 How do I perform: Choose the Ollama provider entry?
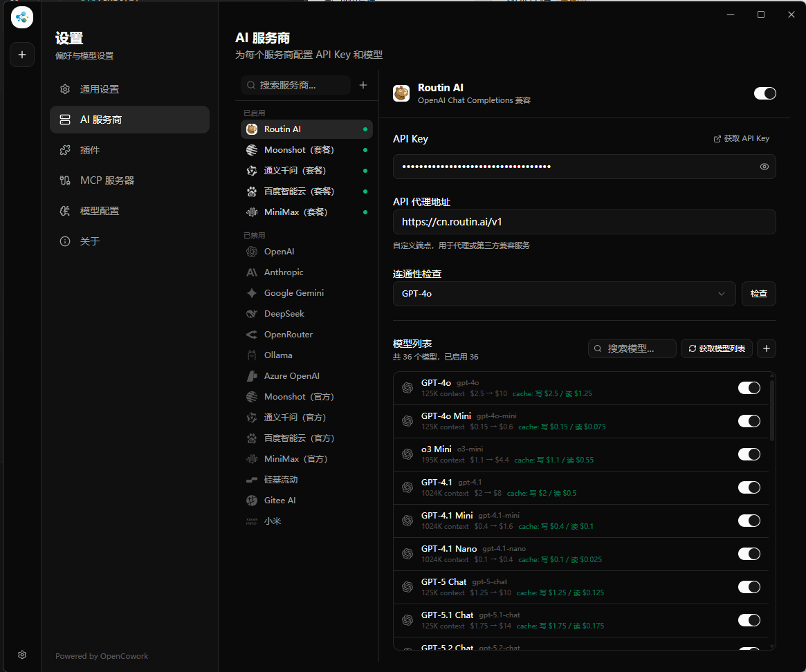pyautogui.click(x=278, y=355)
